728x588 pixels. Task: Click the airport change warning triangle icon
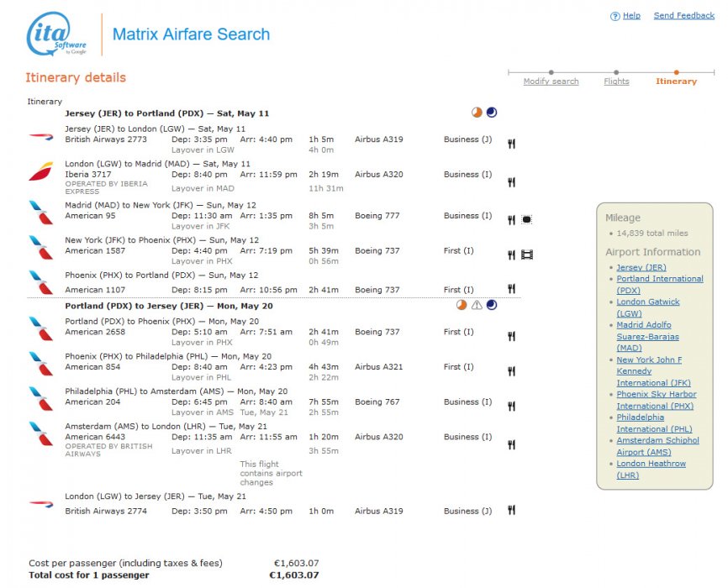[x=477, y=306]
